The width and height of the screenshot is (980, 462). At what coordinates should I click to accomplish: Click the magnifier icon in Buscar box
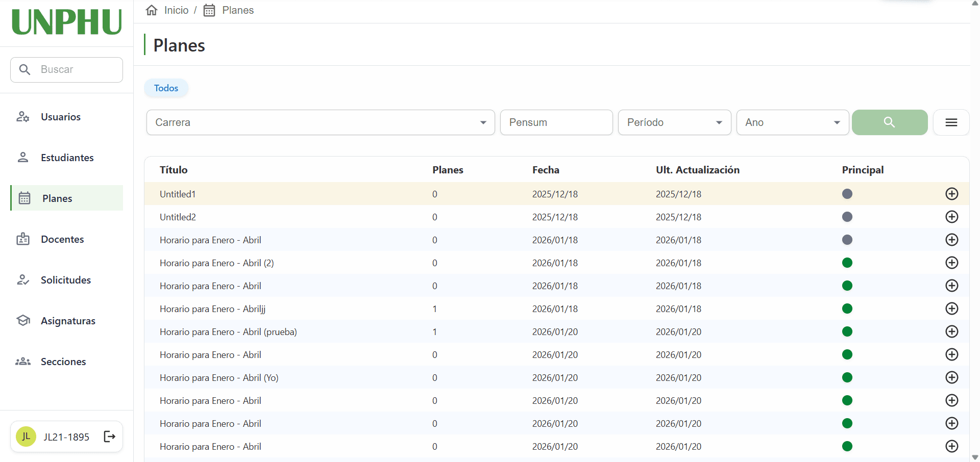coord(24,69)
